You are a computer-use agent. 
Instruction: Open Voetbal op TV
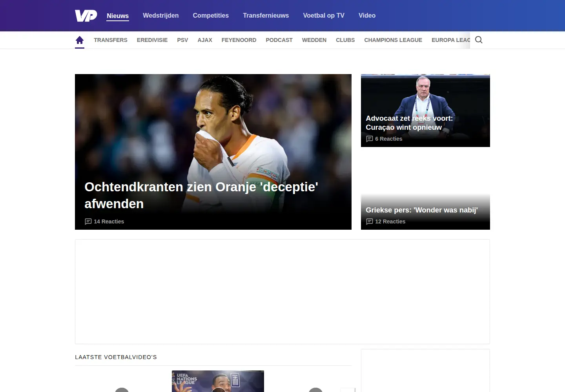pyautogui.click(x=324, y=16)
